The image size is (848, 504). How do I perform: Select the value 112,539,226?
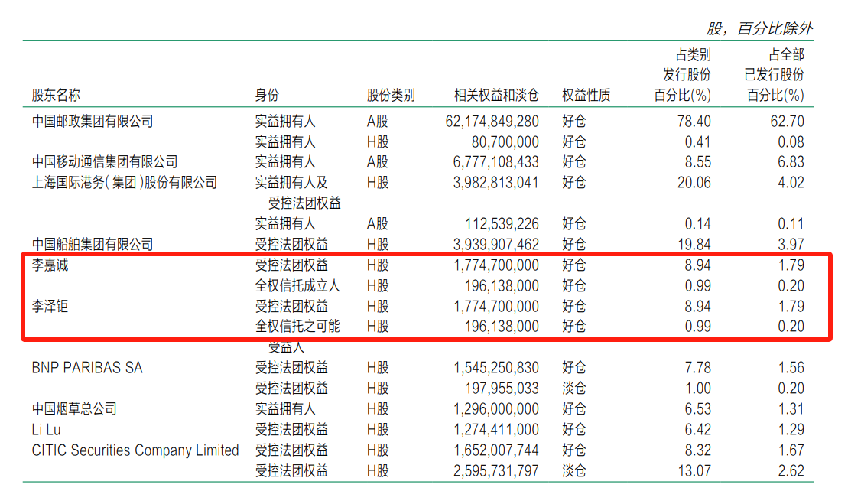pyautogui.click(x=502, y=224)
